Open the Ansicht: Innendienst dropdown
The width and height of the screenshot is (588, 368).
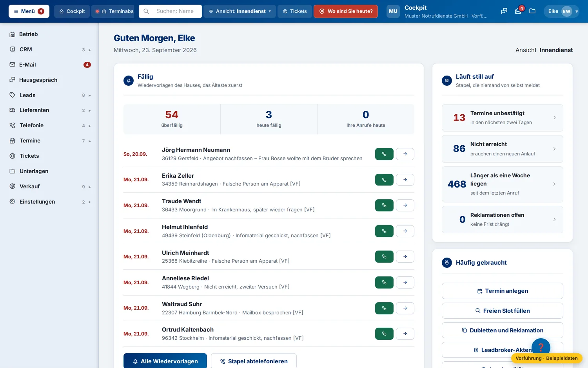click(x=240, y=11)
